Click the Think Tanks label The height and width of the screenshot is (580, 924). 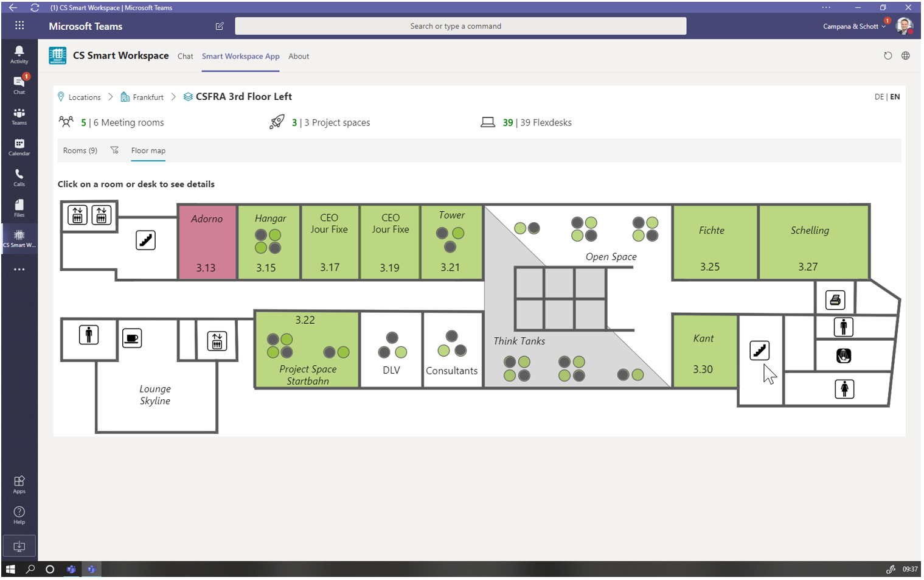coord(519,341)
